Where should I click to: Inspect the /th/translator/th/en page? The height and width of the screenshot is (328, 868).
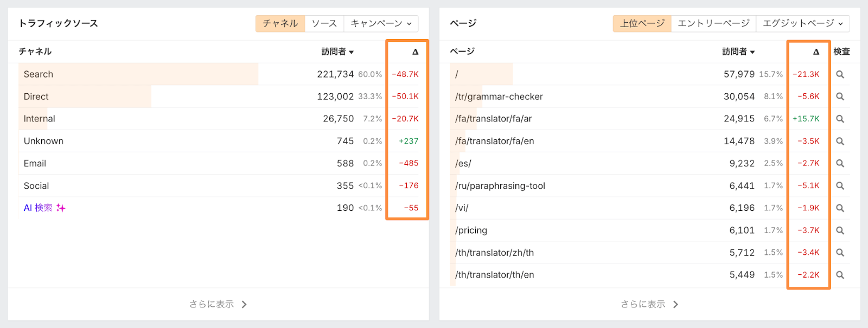point(840,275)
